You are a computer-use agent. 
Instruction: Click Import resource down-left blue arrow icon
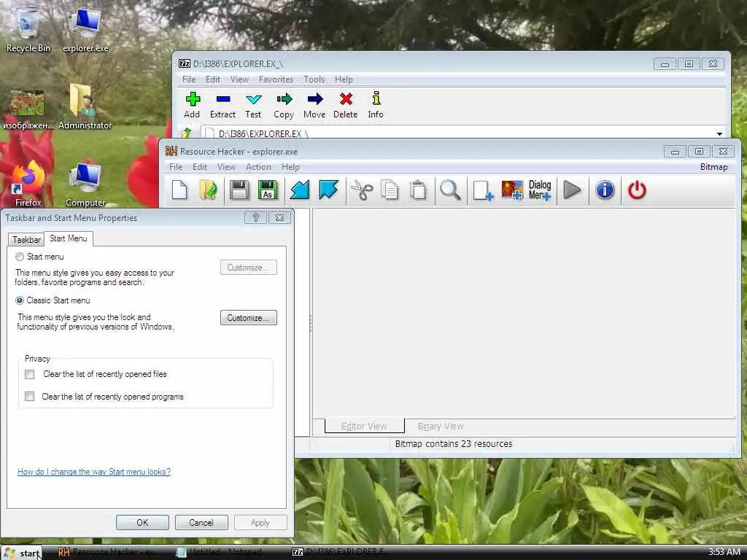[x=300, y=190]
